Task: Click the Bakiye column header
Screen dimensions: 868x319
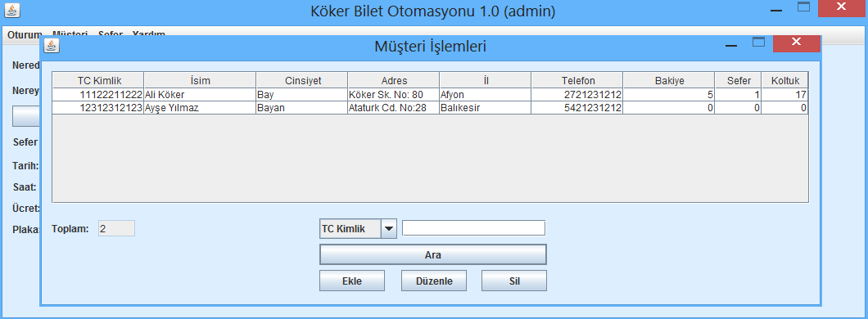Action: coord(669,80)
